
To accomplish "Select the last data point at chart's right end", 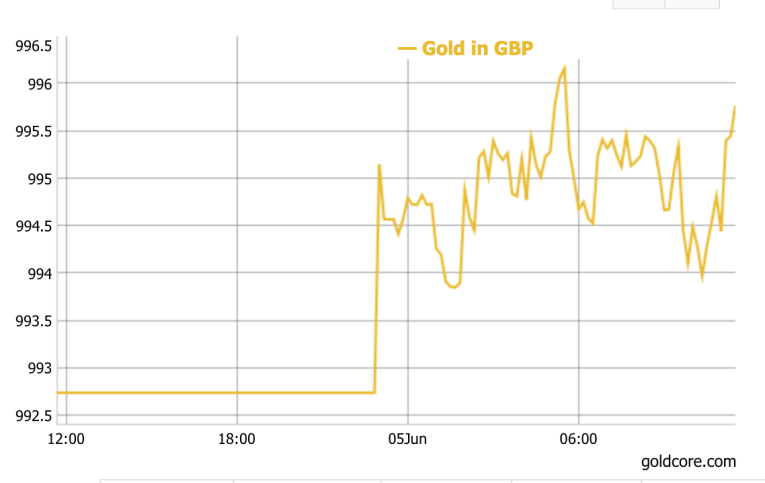I will point(735,106).
